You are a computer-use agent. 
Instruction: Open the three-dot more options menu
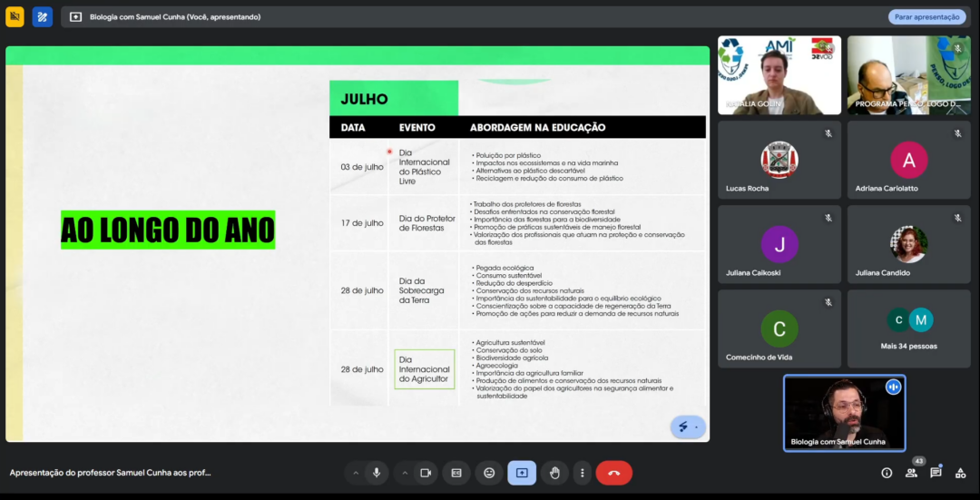(x=583, y=473)
